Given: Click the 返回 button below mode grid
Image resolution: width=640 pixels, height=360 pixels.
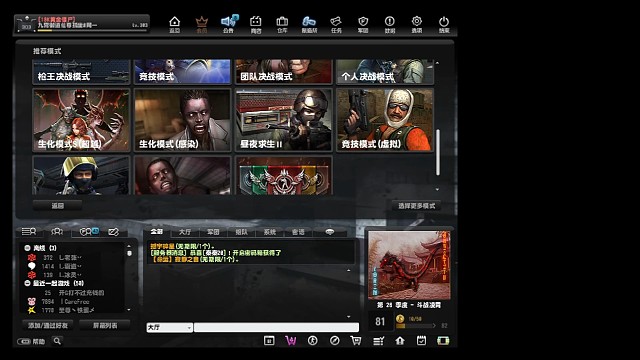Looking at the screenshot, I should tap(58, 206).
